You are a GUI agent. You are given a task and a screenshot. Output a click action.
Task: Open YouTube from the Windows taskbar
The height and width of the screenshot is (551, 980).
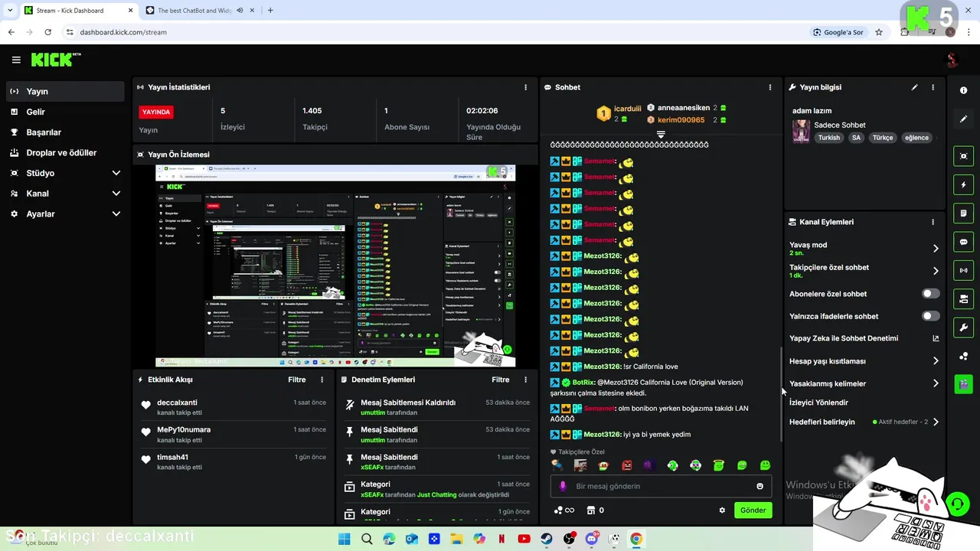tap(524, 539)
